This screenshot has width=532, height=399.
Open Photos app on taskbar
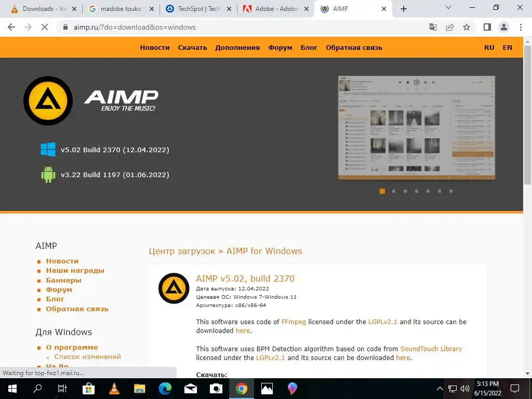tap(267, 389)
